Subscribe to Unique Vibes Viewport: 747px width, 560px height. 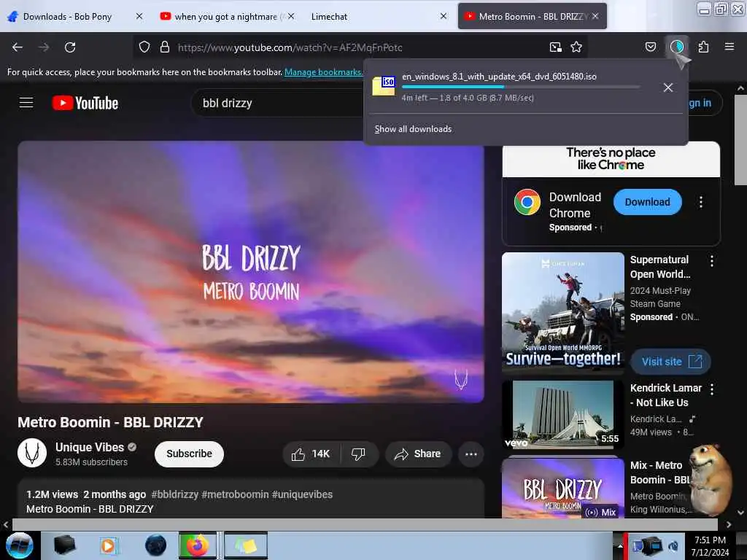coord(189,454)
